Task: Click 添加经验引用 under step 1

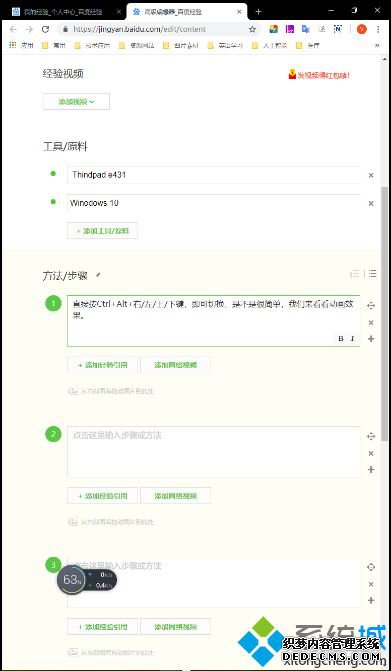Action: click(x=103, y=365)
